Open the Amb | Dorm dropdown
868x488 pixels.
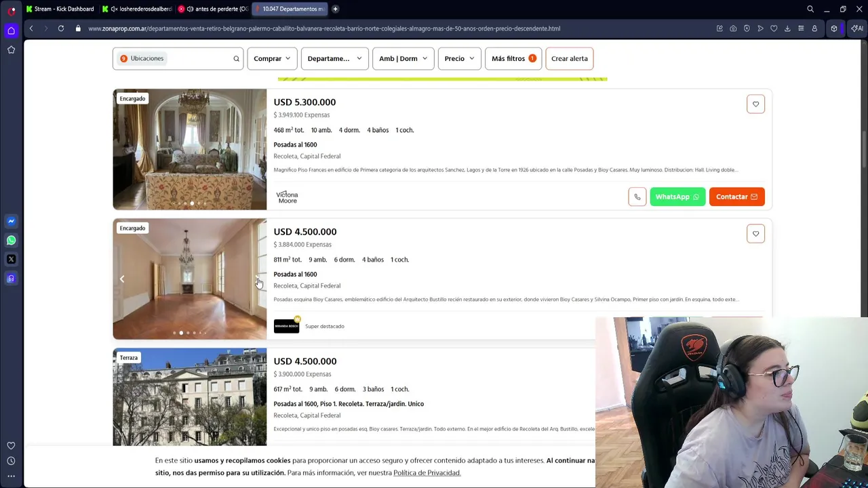pyautogui.click(x=403, y=58)
